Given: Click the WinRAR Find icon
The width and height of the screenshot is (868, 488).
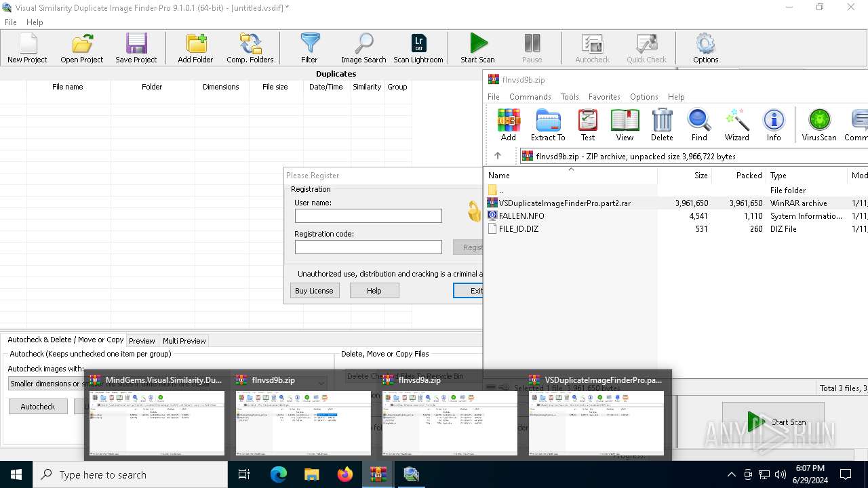Looking at the screenshot, I should click(x=699, y=125).
